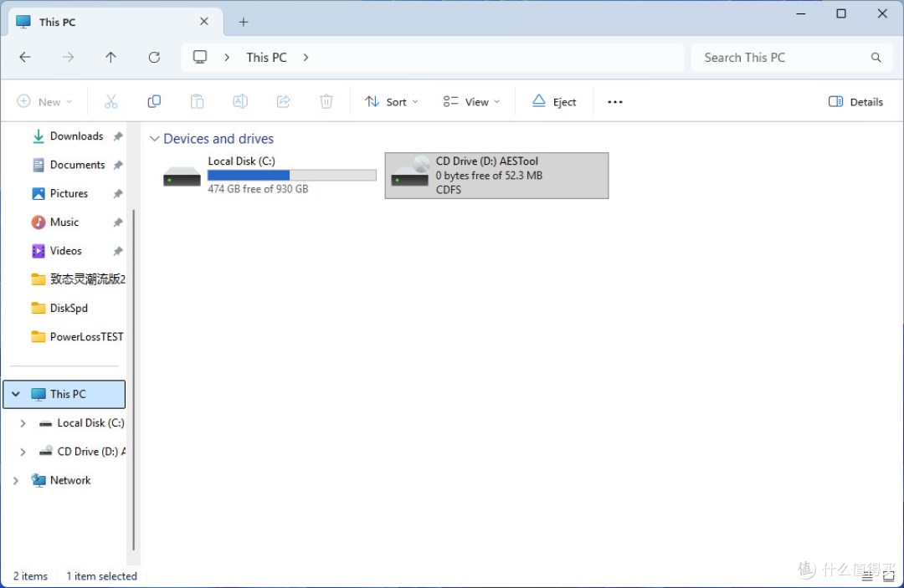
Task: Add a new tab
Action: [x=244, y=22]
